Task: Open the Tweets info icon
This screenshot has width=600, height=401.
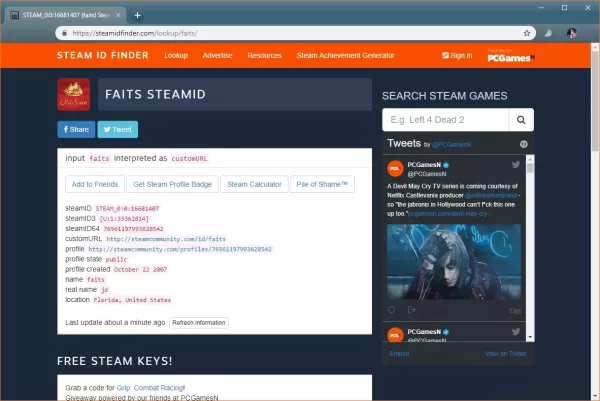Action: [523, 144]
